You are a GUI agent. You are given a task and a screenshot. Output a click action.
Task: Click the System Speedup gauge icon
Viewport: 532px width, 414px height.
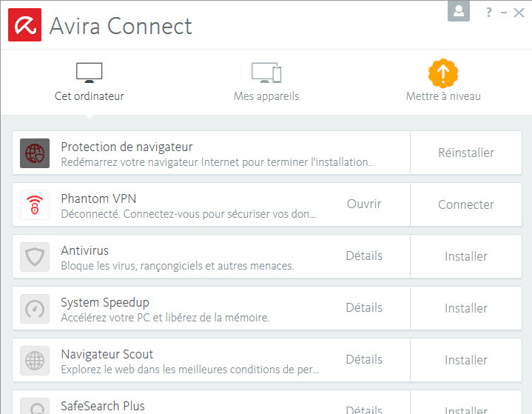35,309
